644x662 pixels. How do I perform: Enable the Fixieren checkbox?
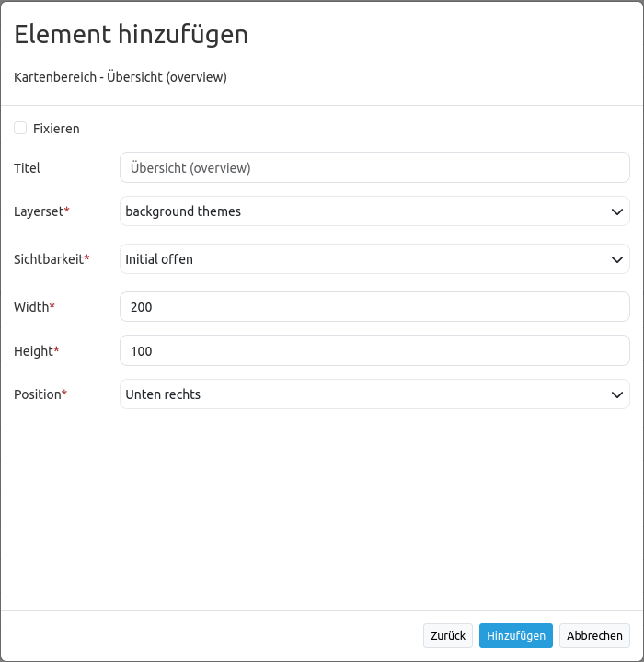(x=20, y=129)
